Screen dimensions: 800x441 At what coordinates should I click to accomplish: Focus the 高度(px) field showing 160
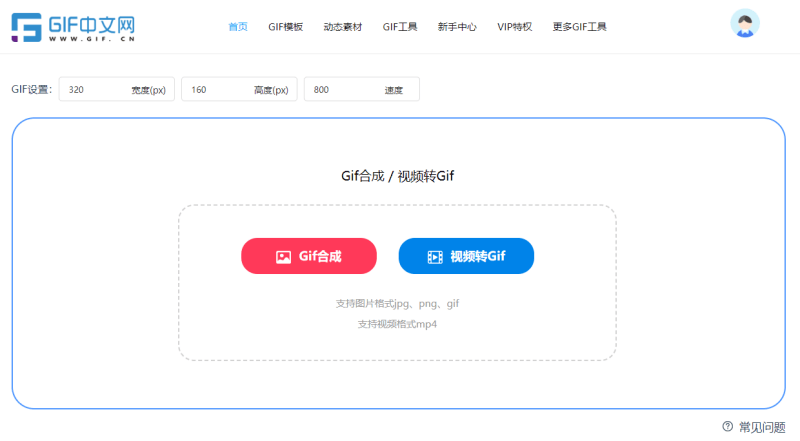218,90
